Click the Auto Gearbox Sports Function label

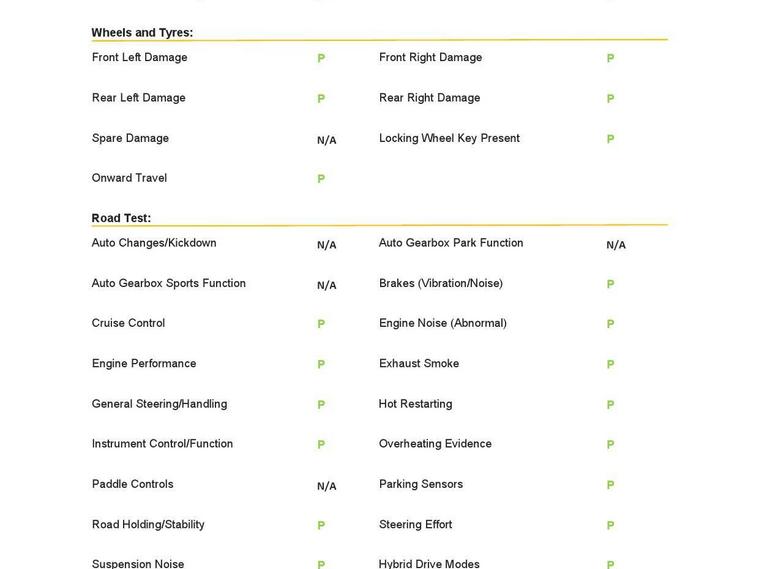168,283
